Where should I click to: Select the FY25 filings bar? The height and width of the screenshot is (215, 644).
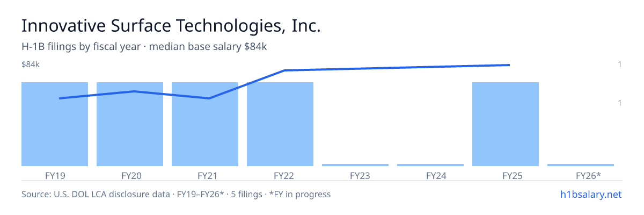pos(506,124)
